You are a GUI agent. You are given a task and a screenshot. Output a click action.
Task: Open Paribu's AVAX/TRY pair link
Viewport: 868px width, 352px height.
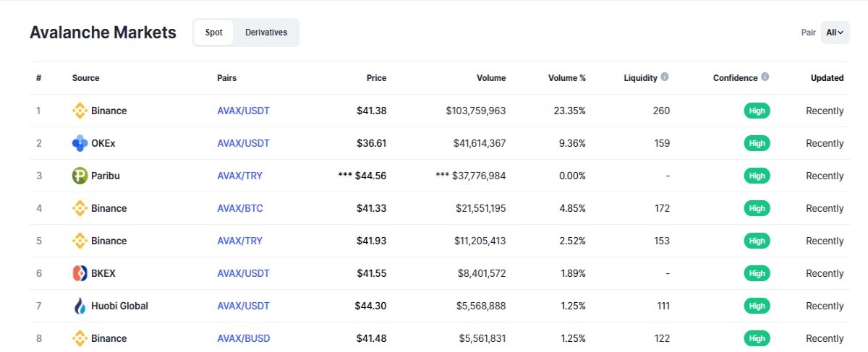239,176
